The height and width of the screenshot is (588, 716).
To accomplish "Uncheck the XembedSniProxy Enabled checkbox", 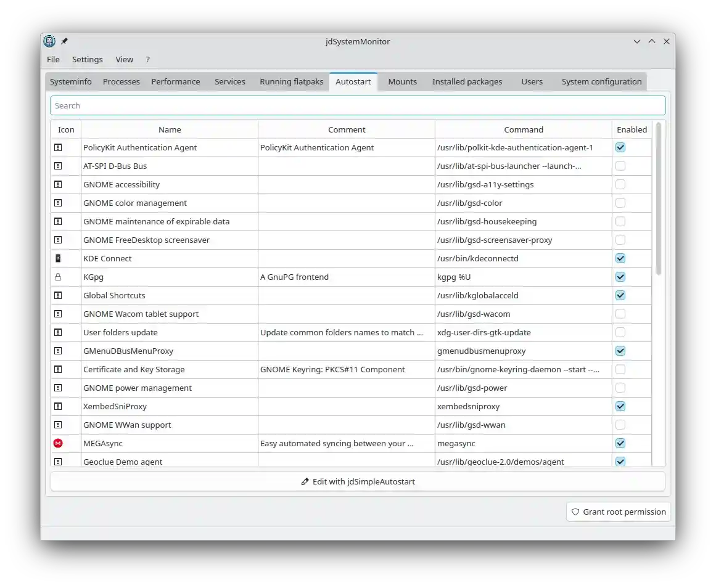I will (620, 406).
